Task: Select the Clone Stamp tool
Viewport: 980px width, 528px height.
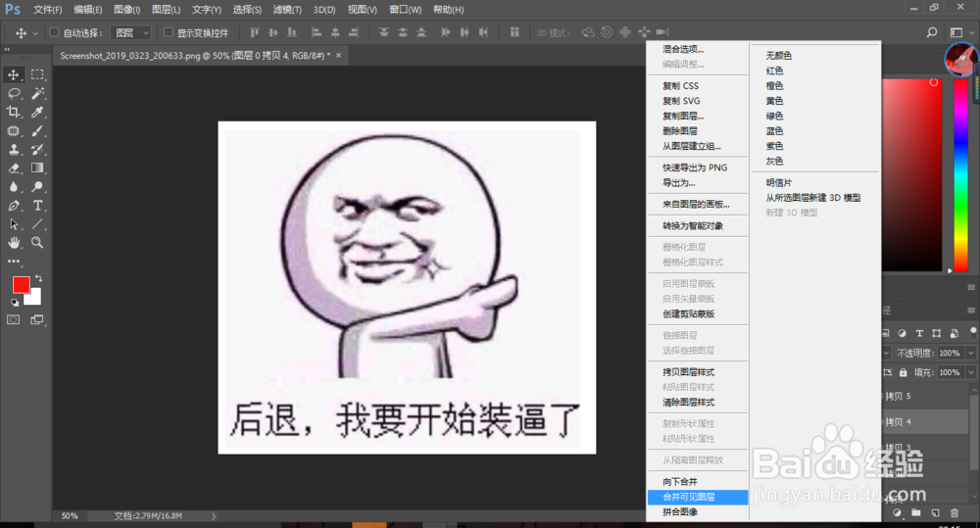Action: 13,149
